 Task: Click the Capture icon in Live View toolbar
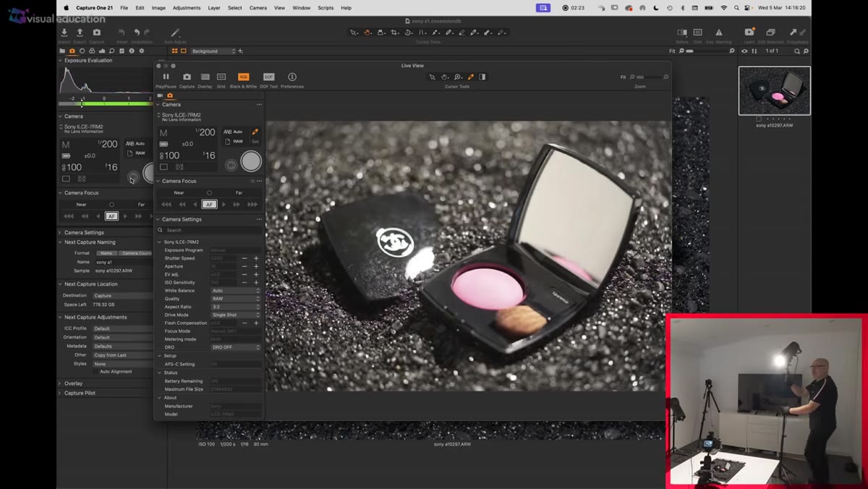(187, 77)
